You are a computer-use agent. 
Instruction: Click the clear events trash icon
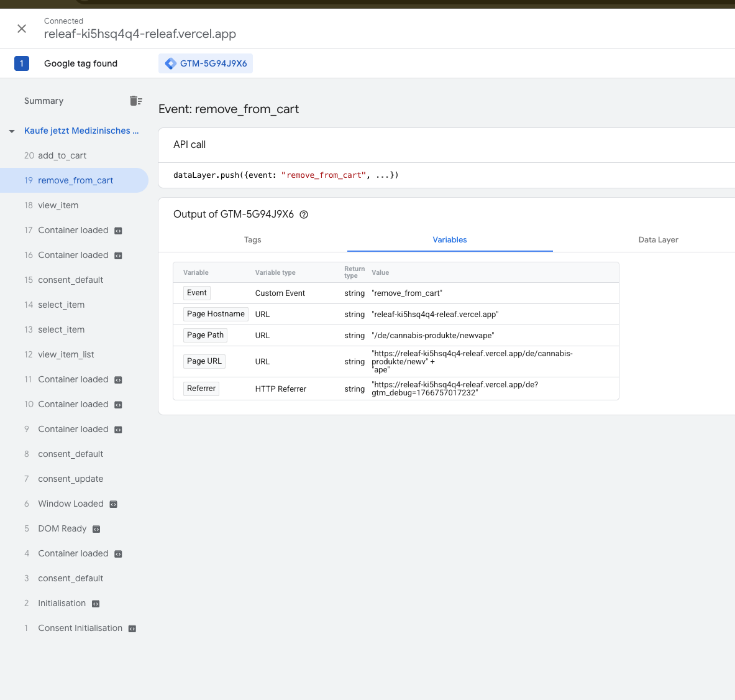tap(135, 101)
